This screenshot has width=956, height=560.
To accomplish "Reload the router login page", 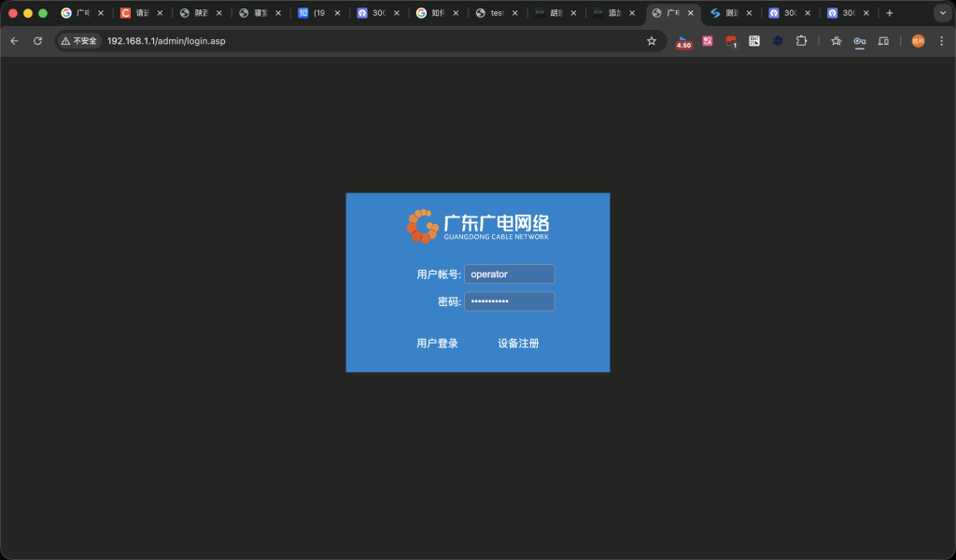I will pos(36,41).
